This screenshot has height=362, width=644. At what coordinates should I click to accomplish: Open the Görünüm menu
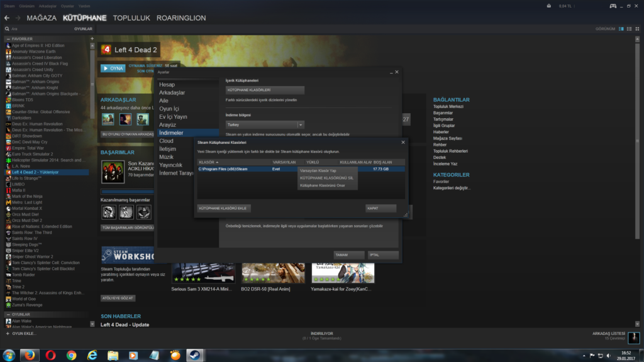(x=26, y=6)
